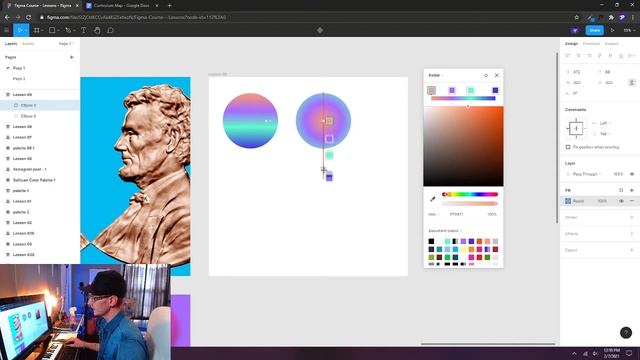Viewport: 640px width, 360px height.
Task: Click the component icon in top toolbar
Action: point(320,30)
